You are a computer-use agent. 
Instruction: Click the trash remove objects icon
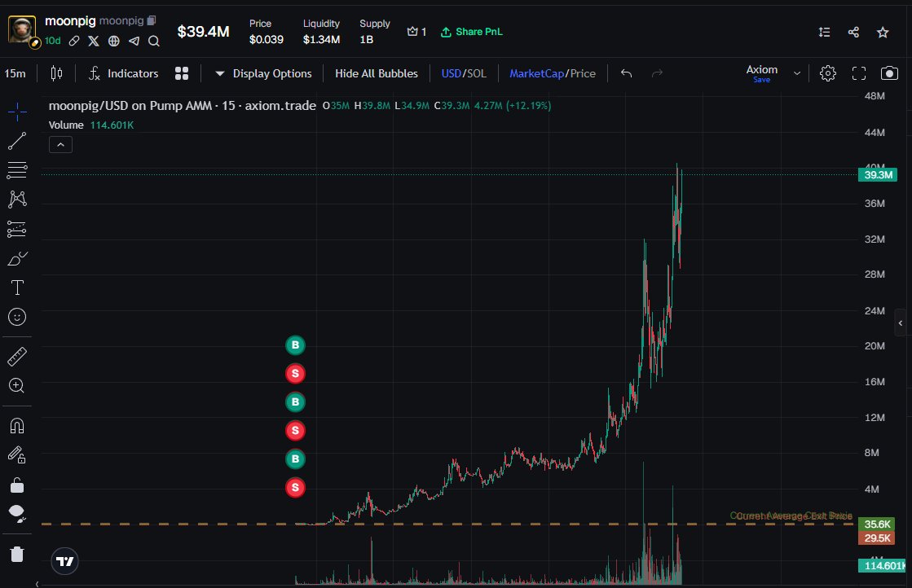17,554
